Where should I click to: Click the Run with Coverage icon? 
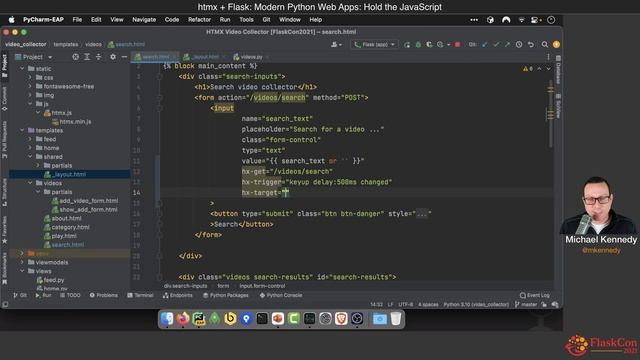[x=429, y=44]
